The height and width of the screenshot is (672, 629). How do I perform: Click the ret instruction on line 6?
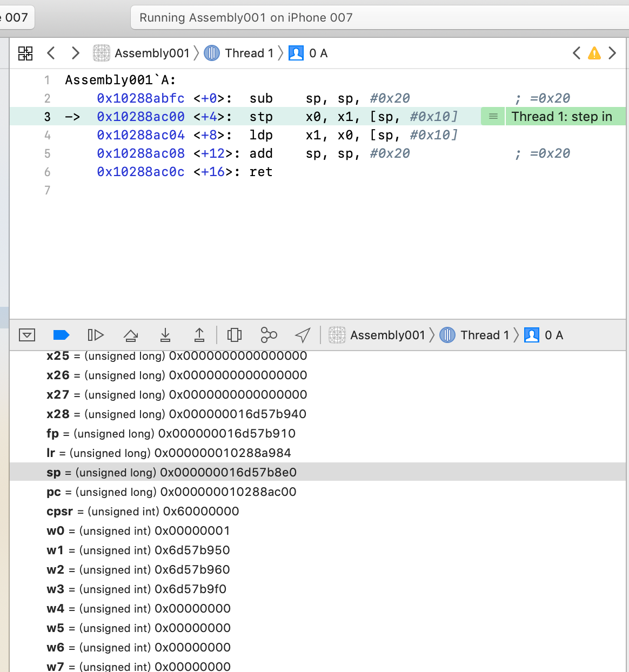(261, 172)
